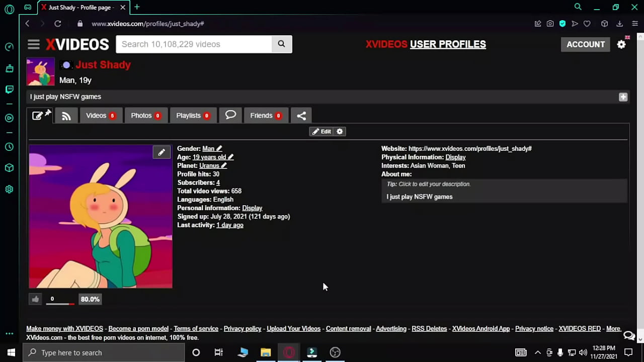Click the pencil icon on the profile picture
Viewport: 644px width, 362px height.
coord(162,152)
